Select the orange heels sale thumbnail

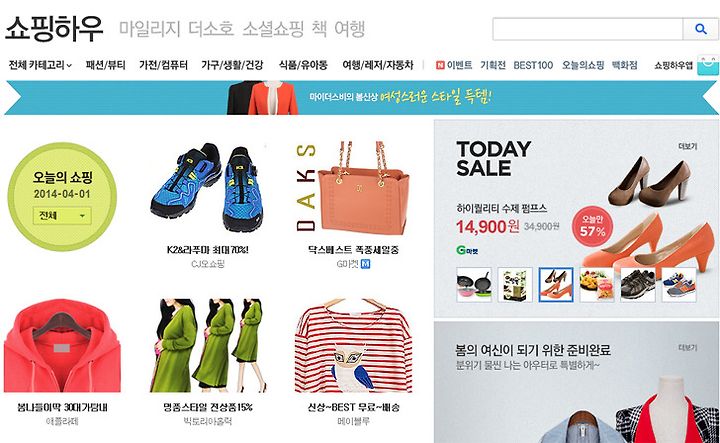click(556, 285)
